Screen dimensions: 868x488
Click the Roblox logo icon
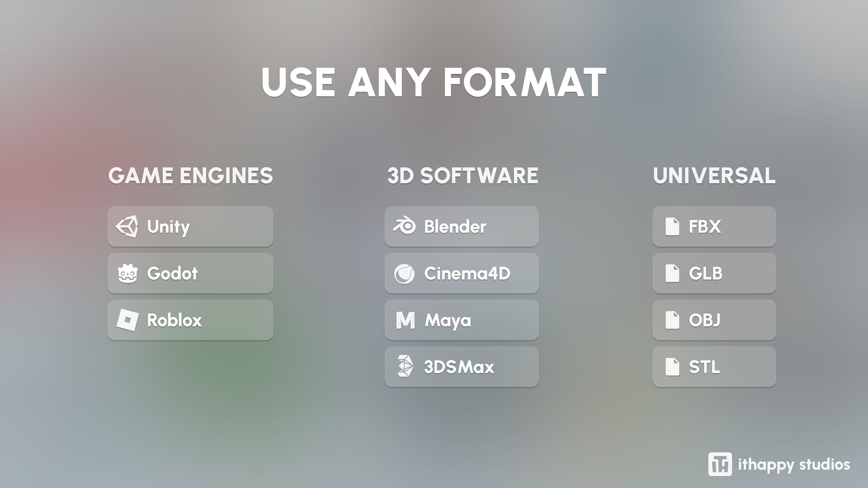point(127,320)
